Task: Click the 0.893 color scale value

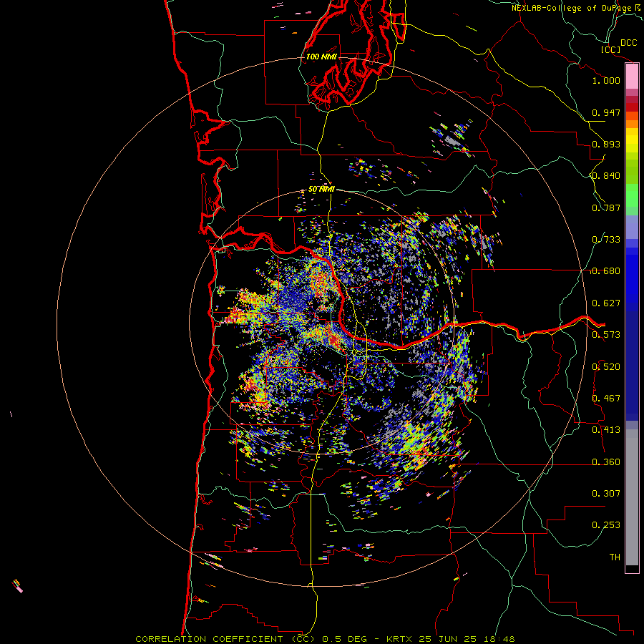Action: 606,144
